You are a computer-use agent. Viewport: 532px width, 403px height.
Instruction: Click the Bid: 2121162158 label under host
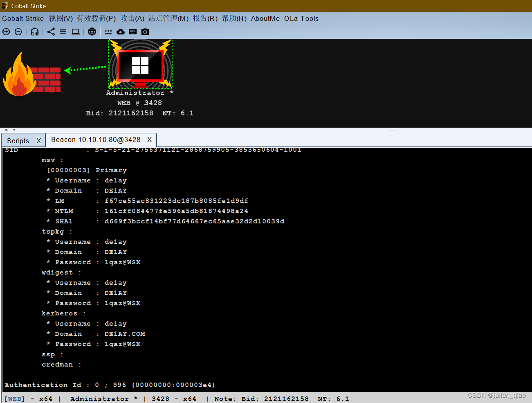tap(119, 113)
